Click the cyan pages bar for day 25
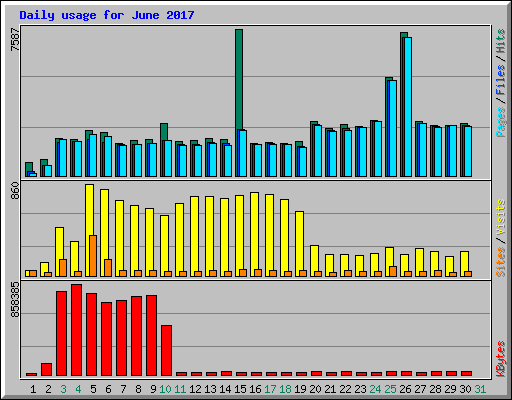 click(392, 129)
